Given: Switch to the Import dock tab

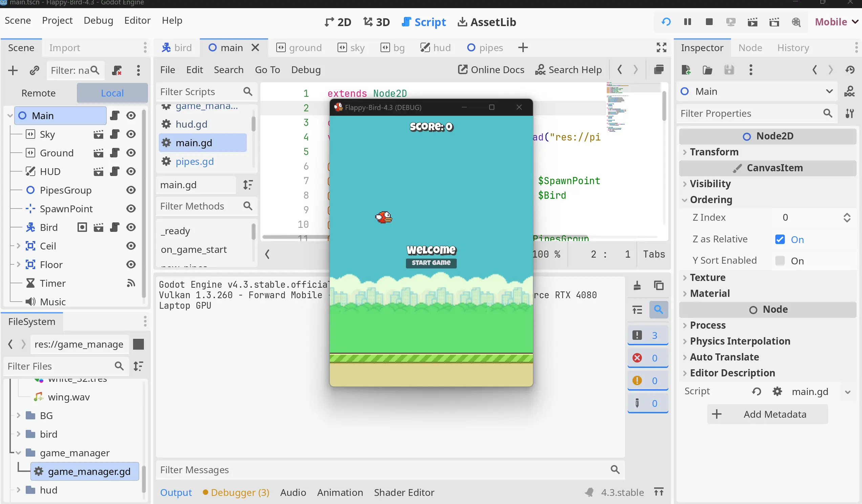Looking at the screenshot, I should coord(64,47).
